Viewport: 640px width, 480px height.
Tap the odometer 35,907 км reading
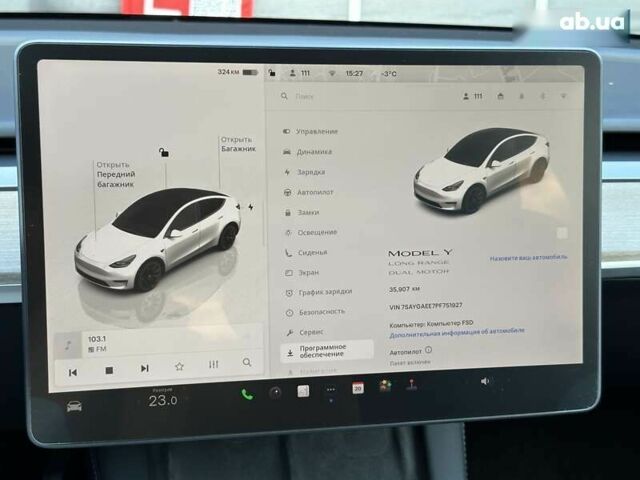point(404,289)
